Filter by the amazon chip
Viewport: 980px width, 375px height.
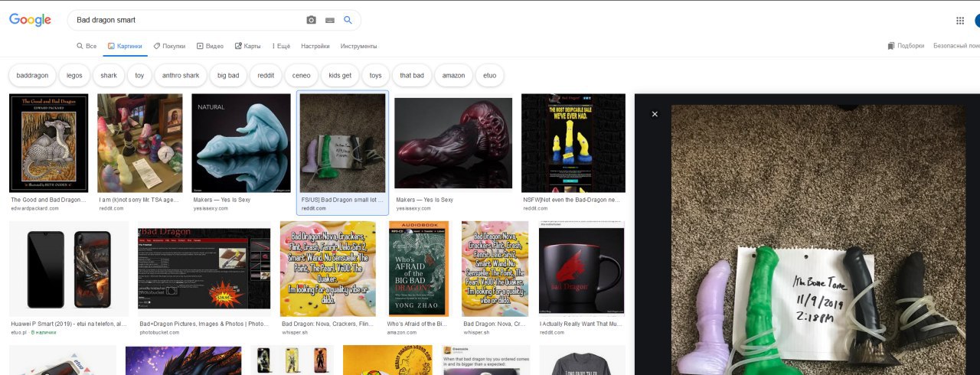coord(453,76)
